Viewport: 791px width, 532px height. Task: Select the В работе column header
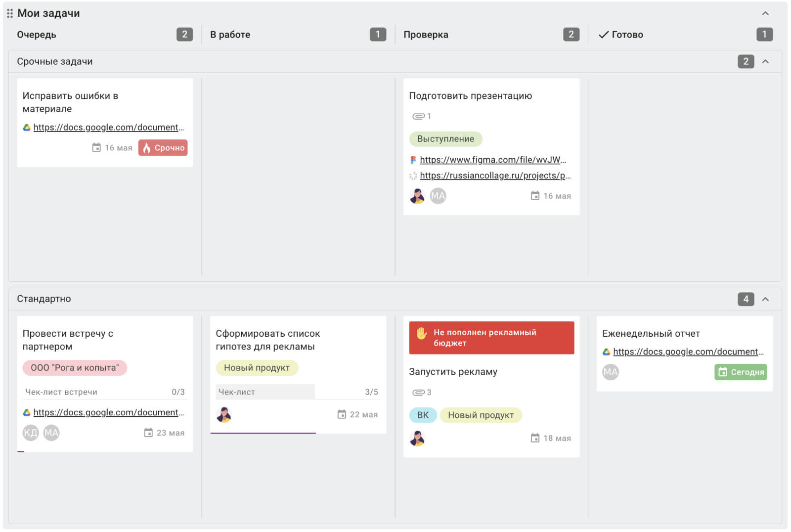pyautogui.click(x=230, y=35)
